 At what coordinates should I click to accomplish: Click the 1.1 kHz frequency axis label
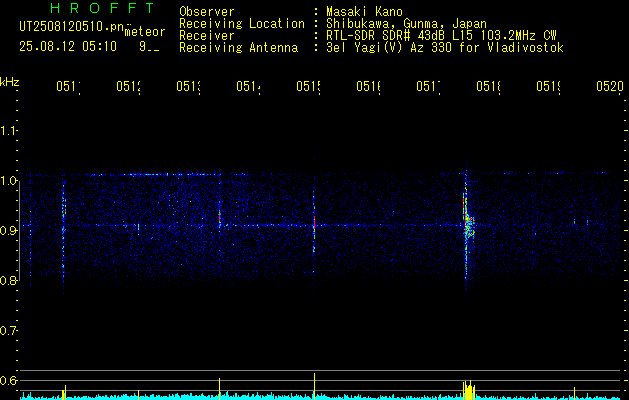click(x=9, y=130)
